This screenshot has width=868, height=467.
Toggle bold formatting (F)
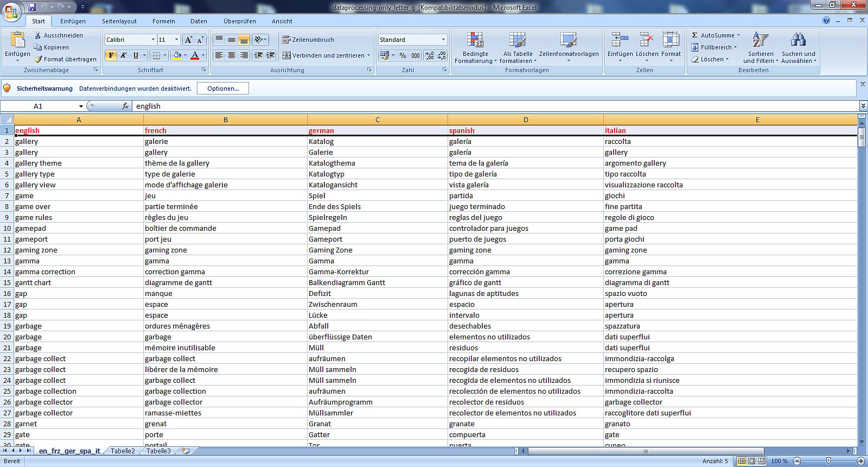[x=111, y=55]
